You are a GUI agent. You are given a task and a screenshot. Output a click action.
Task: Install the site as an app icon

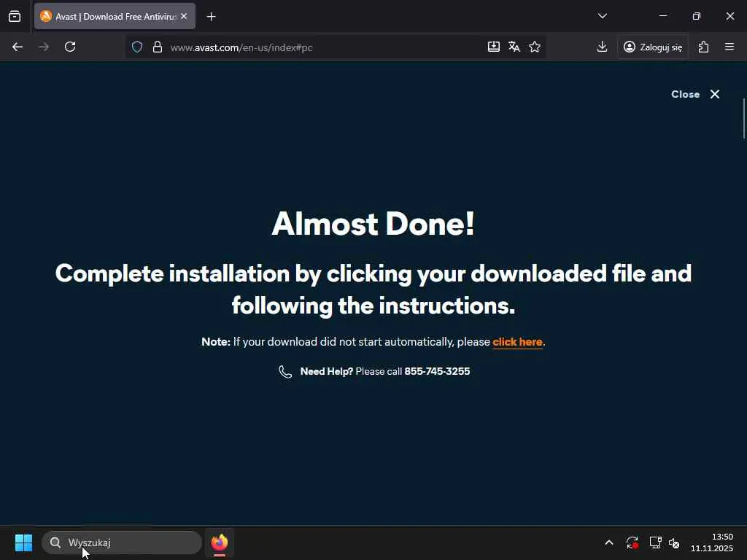[494, 47]
